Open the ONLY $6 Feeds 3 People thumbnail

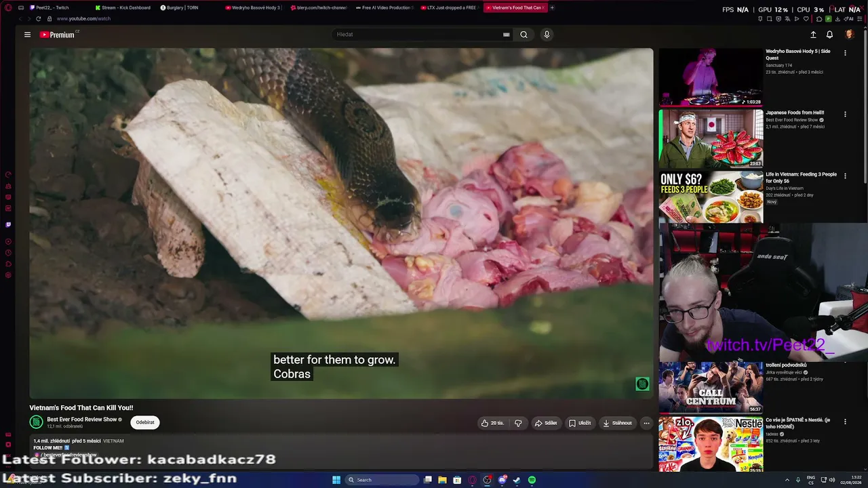point(711,197)
